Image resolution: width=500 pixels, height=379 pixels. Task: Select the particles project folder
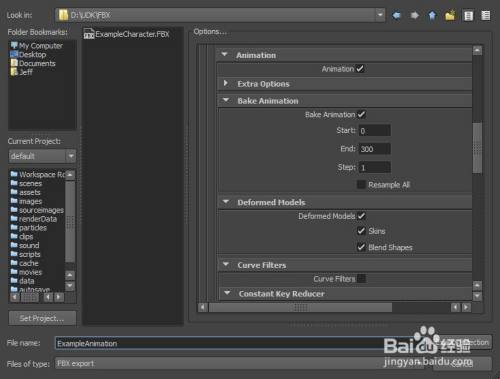pyautogui.click(x=29, y=228)
